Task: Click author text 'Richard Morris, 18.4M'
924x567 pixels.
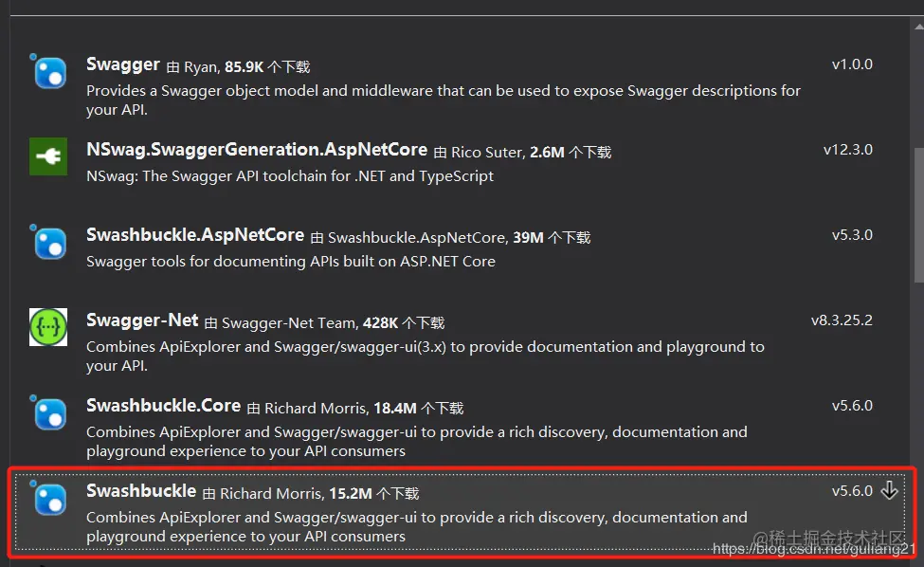Action: (x=340, y=408)
